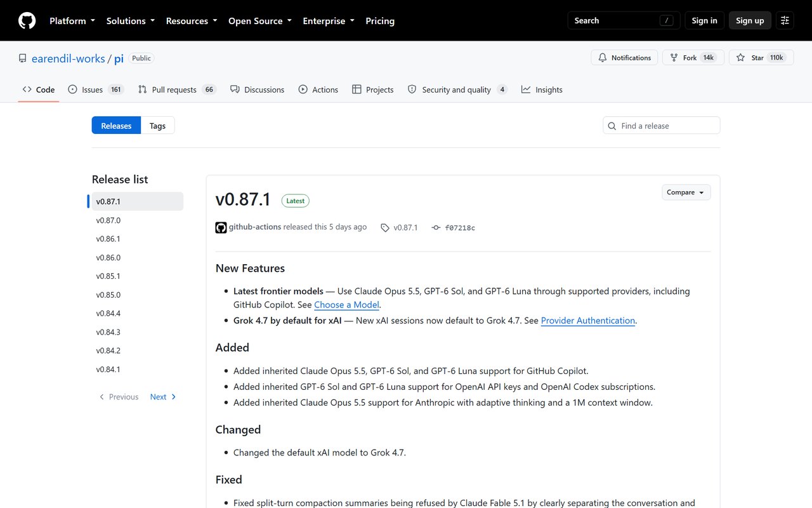The width and height of the screenshot is (812, 508).
Task: Click the repository icon beside earendil-works
Action: point(23,58)
